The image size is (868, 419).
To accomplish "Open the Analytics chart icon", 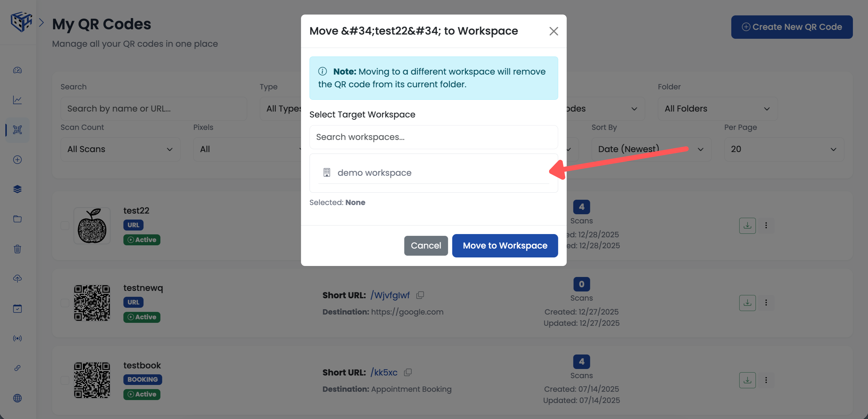I will 17,100.
